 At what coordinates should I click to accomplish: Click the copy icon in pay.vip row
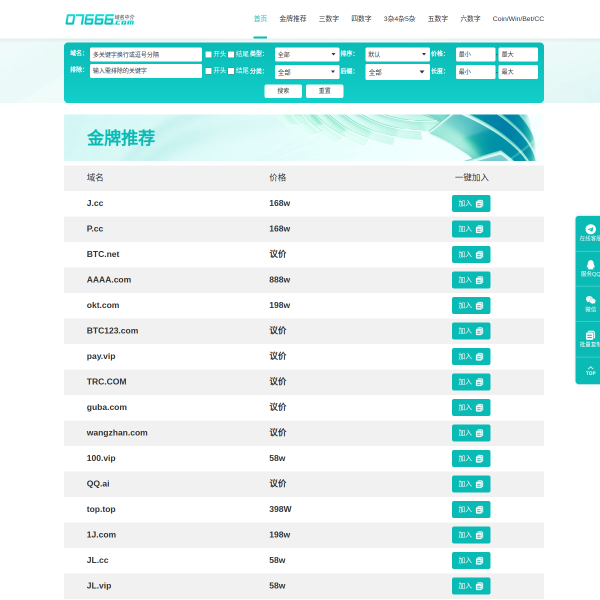479,357
